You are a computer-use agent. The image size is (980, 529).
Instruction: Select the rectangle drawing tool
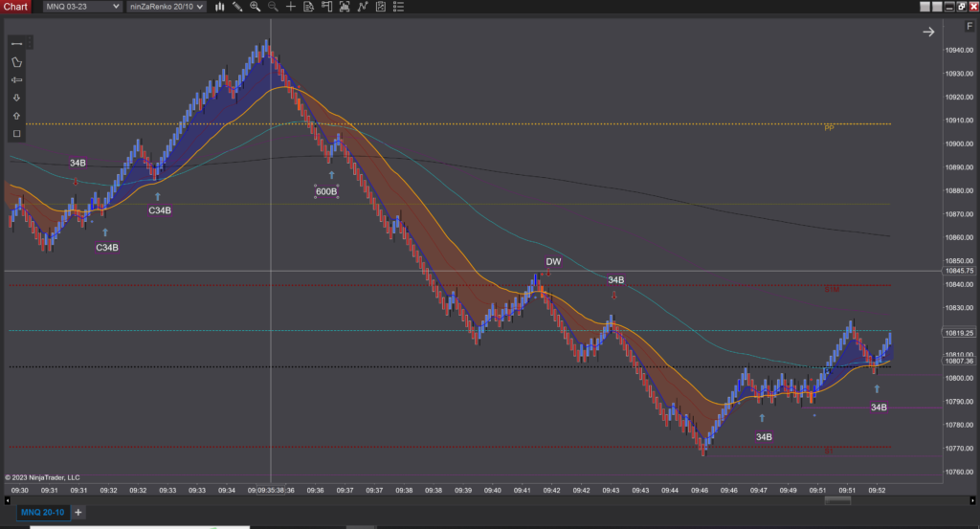coord(17,133)
